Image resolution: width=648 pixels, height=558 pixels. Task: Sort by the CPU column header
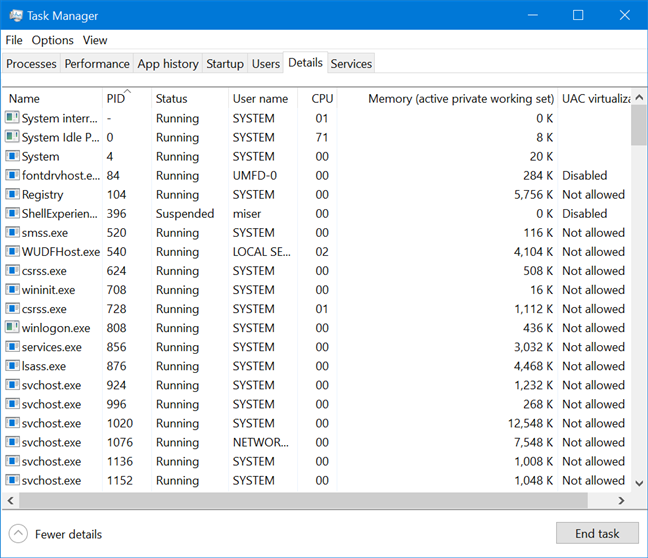(317, 98)
